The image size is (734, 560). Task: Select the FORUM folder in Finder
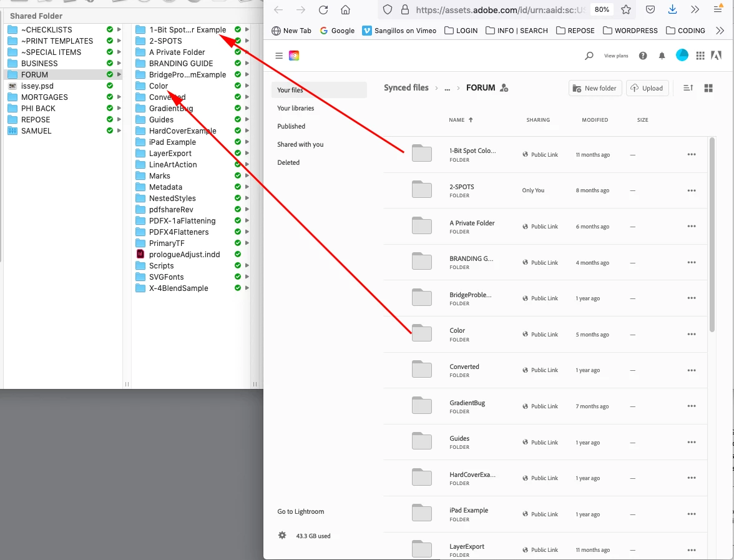point(63,74)
